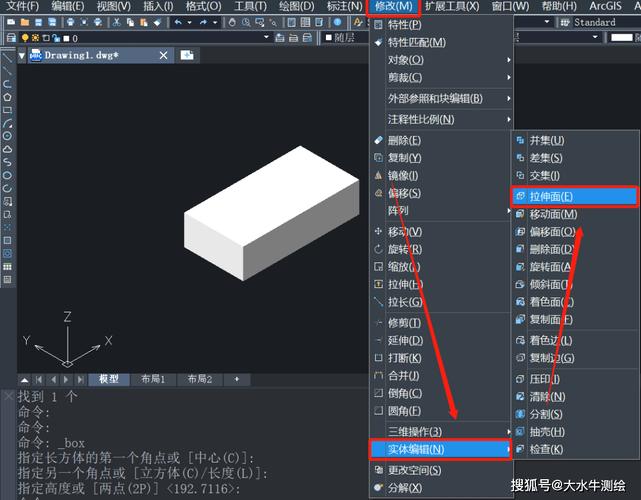Click the Save icon in toolbar

point(38,22)
